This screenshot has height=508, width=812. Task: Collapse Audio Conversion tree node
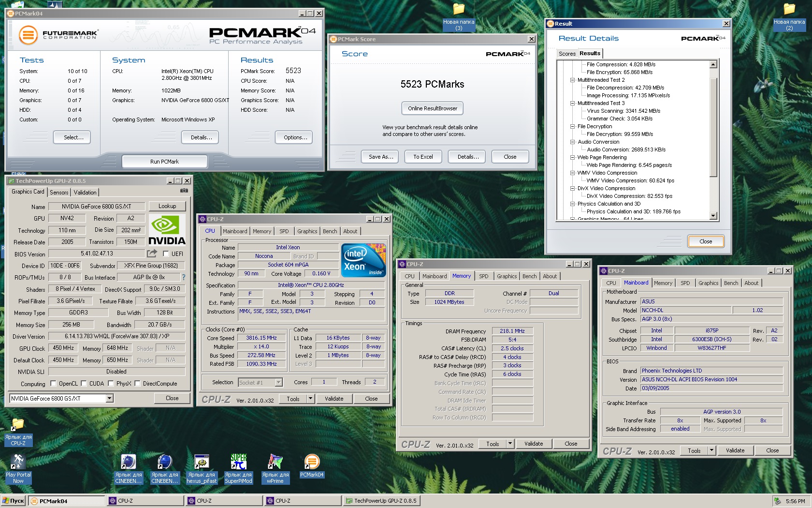coord(572,142)
